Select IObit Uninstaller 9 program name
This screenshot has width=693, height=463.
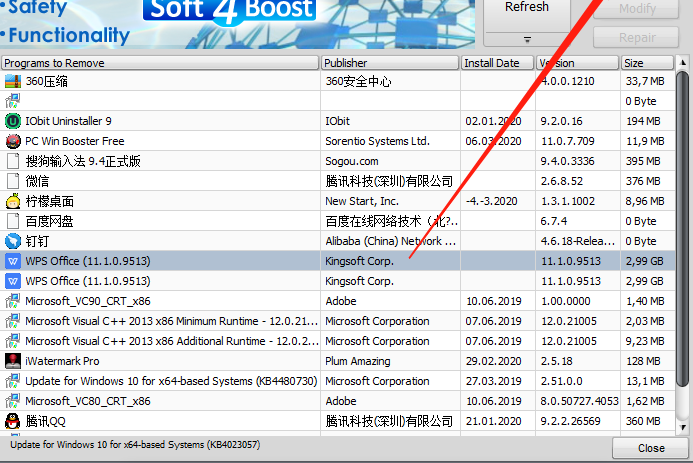coord(69,121)
